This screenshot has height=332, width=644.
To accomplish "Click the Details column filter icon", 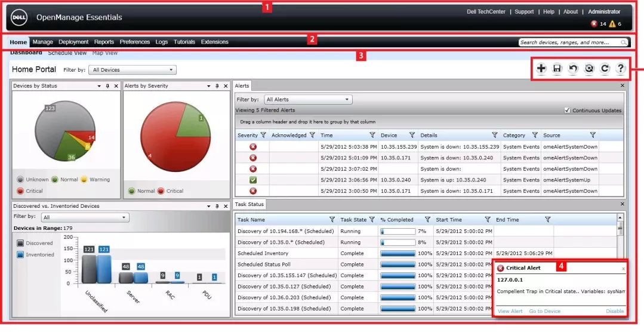I will (495, 135).
